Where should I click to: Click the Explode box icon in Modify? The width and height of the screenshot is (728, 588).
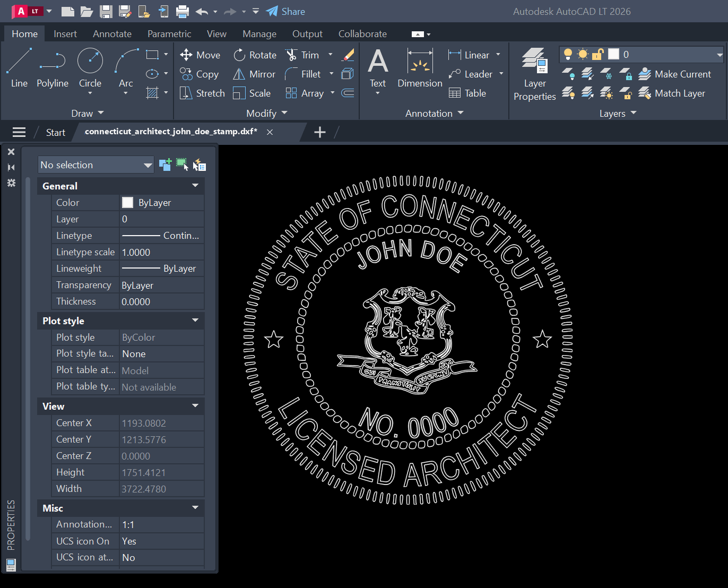click(348, 74)
